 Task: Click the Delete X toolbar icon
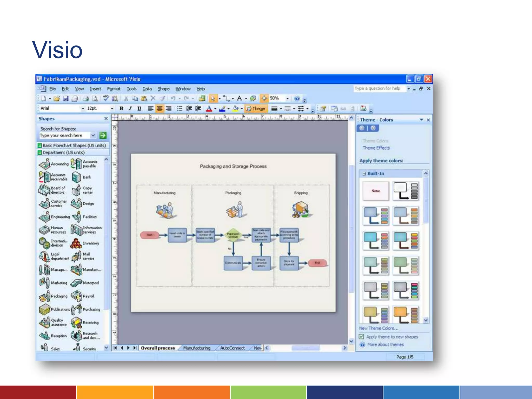[x=153, y=98]
